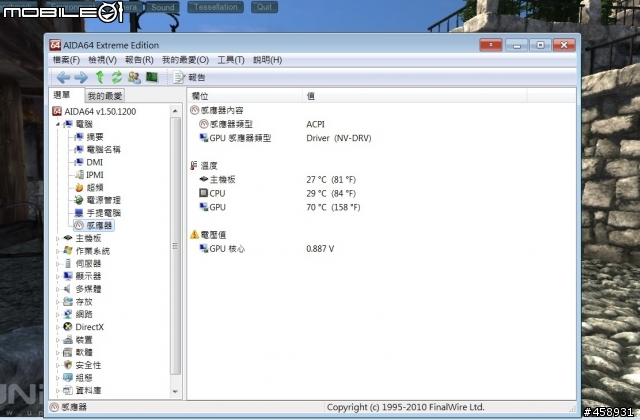Click the 值 column header
This screenshot has height=420, width=640.
(x=415, y=96)
